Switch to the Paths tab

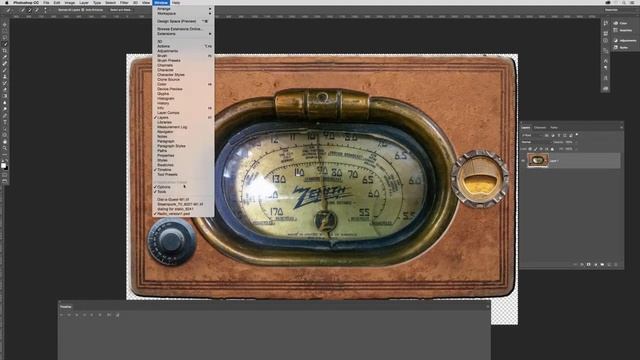coord(554,128)
